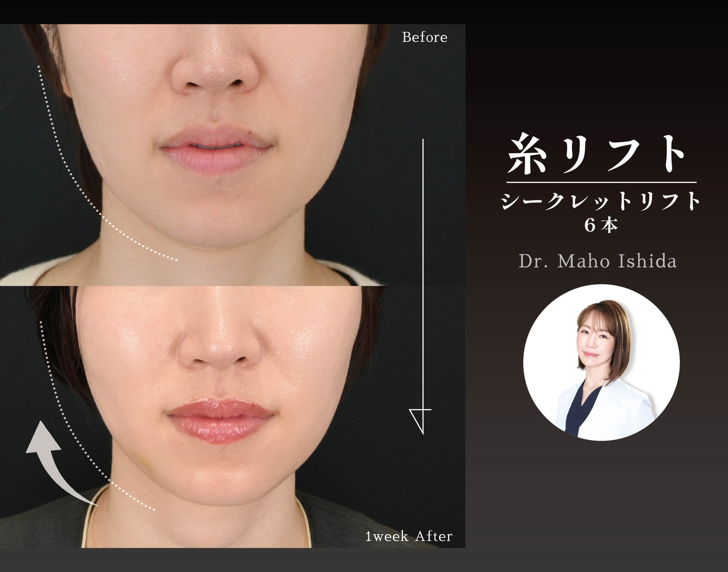728x572 pixels.
Task: Click the "Before" label text
Action: click(424, 37)
